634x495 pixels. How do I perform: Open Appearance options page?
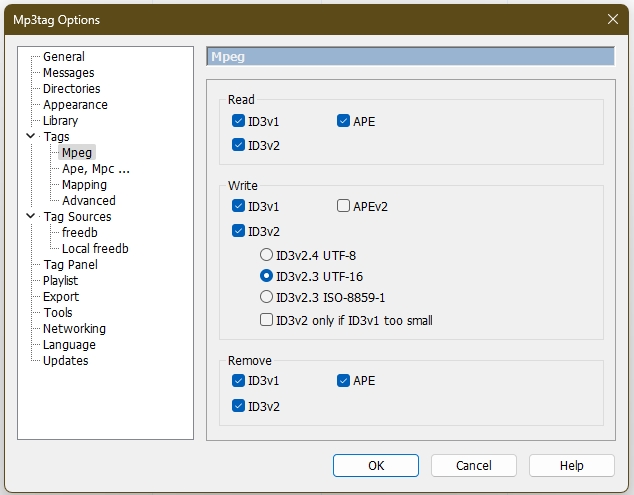[75, 105]
